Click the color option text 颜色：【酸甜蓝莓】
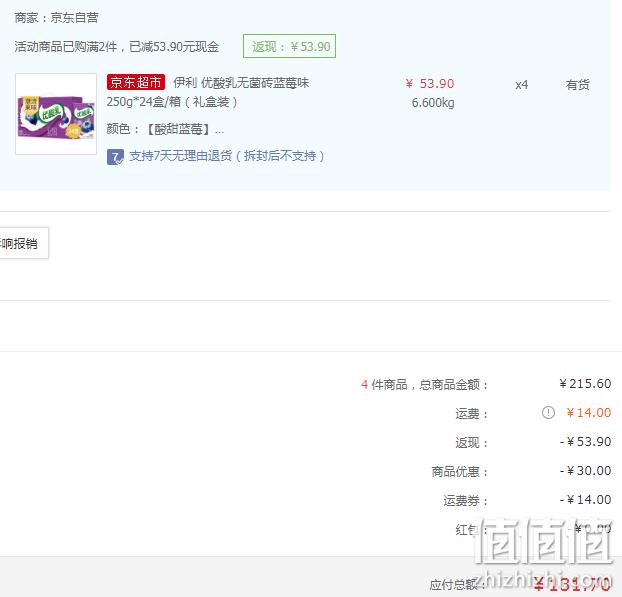The width and height of the screenshot is (622, 597). point(165,129)
